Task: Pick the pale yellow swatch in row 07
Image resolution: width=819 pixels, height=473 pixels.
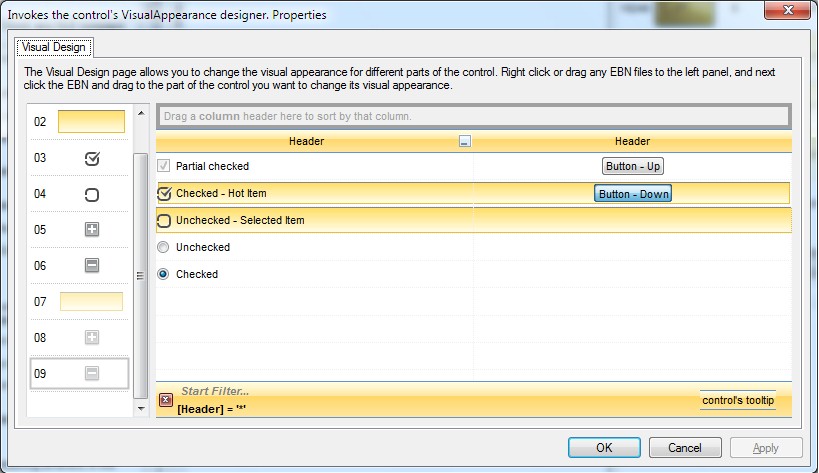Action: [92, 302]
